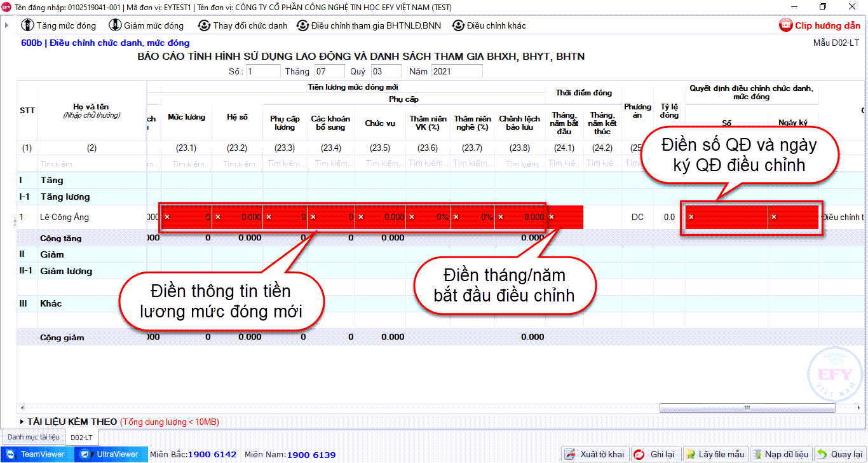Click the Tháng field showing 07
The width and height of the screenshot is (868, 463).
329,71
